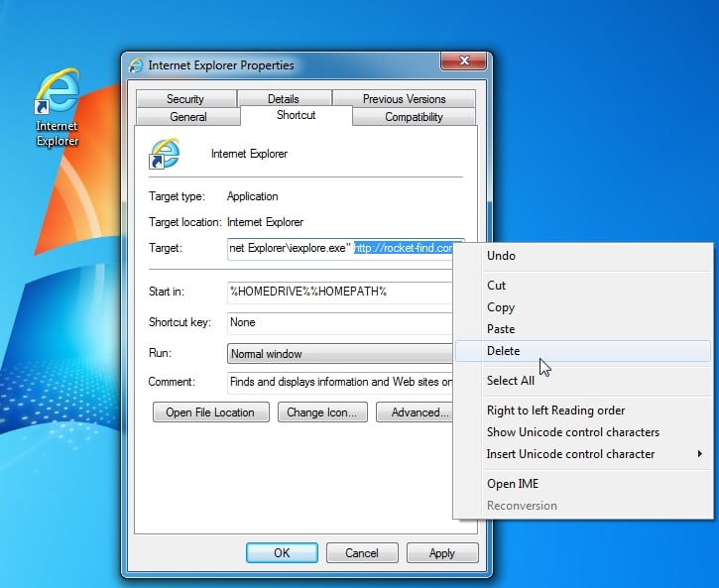This screenshot has width=719, height=588.
Task: Choose Select All from the context menu
Action: click(583, 381)
